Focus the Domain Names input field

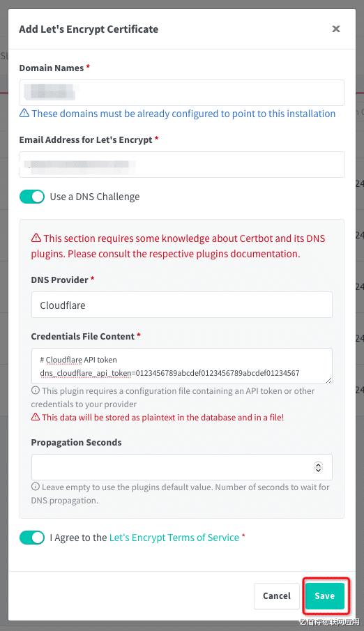tap(182, 93)
